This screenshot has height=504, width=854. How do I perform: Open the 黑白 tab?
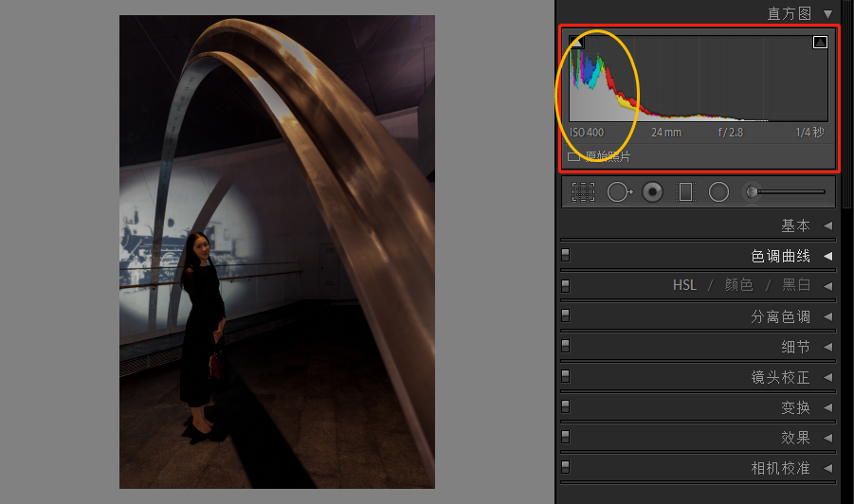[795, 285]
